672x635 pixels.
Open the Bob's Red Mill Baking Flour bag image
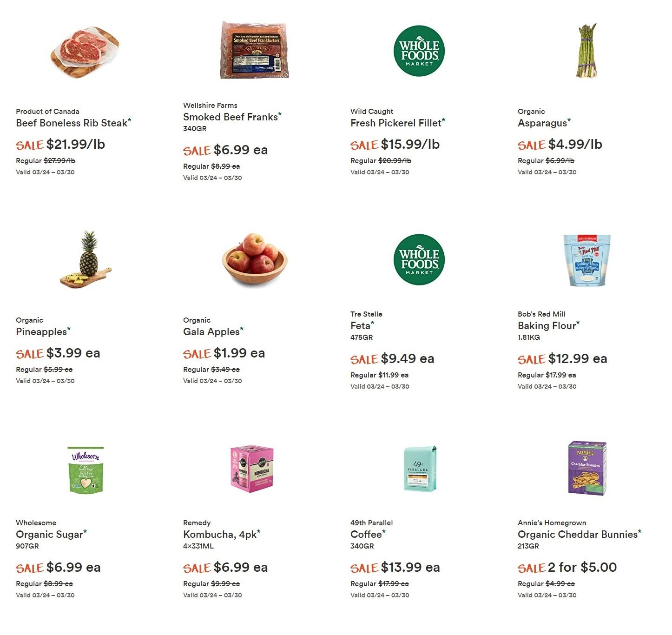(x=587, y=260)
